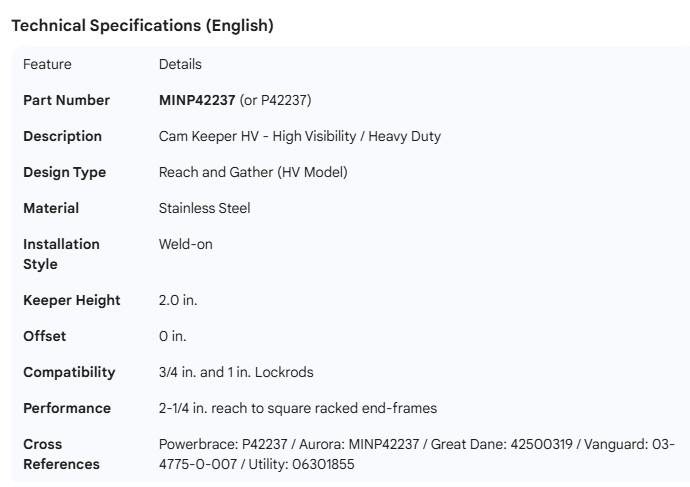This screenshot has height=487, width=690.
Task: Click the 2.0 in. height value
Action: 179,300
